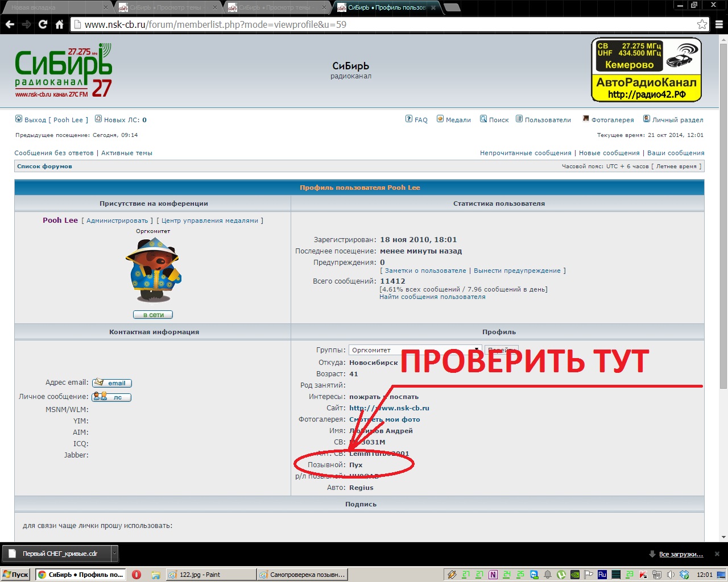Open the Группы dropdown showing Оргкомитет
This screenshot has width=728, height=582.
415,350
